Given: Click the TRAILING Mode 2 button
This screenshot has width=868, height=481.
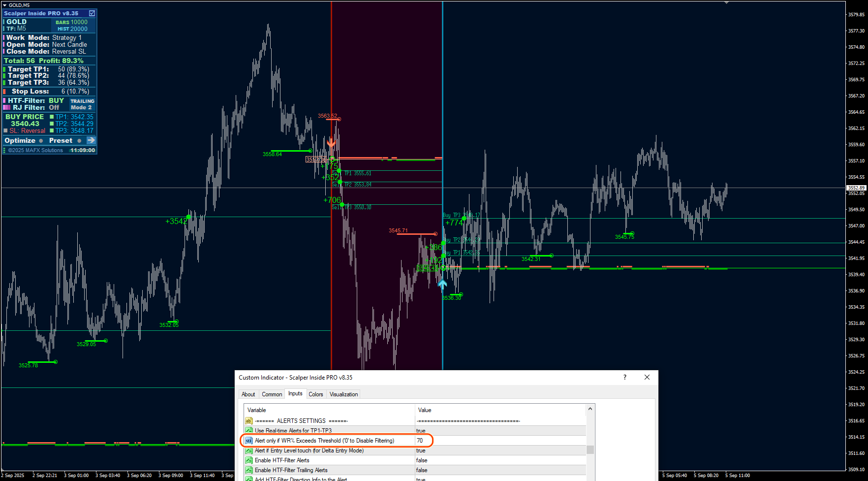Looking at the screenshot, I should 82,104.
